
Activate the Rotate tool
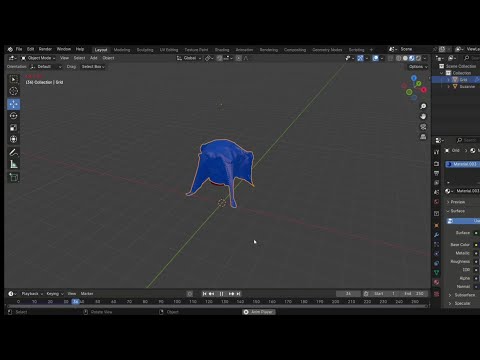click(x=14, y=116)
